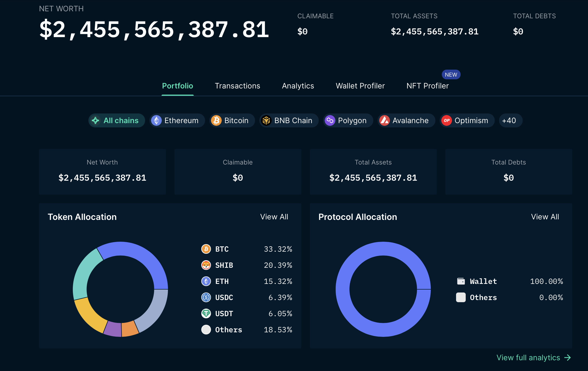Viewport: 588px width, 371px height.
Task: Click the USDT Tether icon
Action: (x=206, y=313)
